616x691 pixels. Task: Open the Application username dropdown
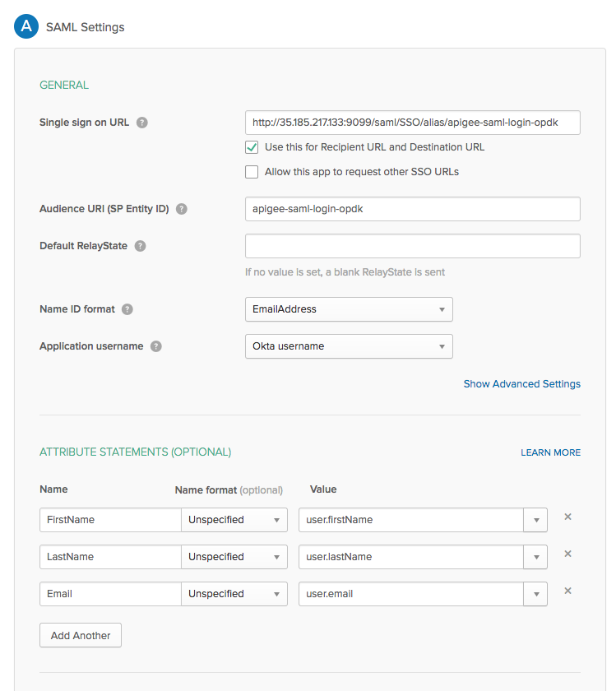349,346
